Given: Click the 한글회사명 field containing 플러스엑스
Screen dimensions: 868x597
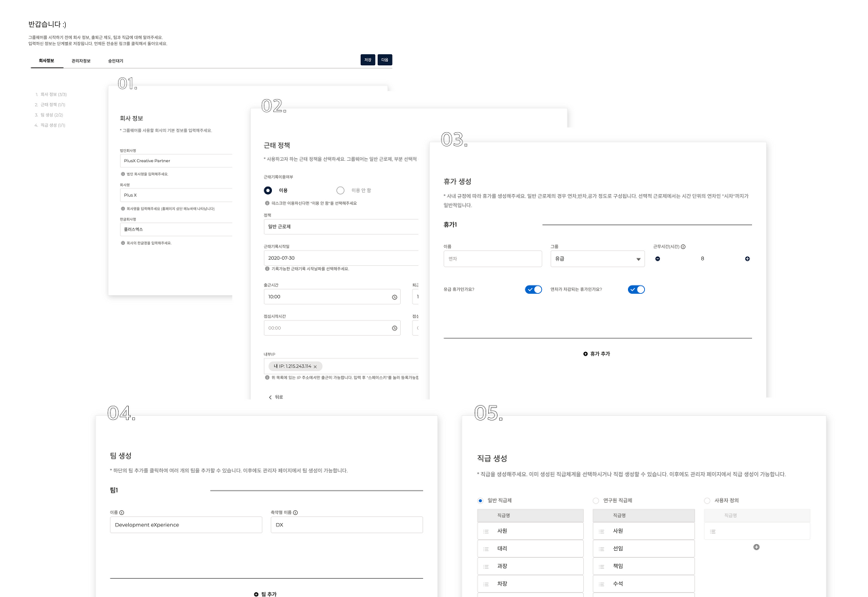Looking at the screenshot, I should (176, 229).
